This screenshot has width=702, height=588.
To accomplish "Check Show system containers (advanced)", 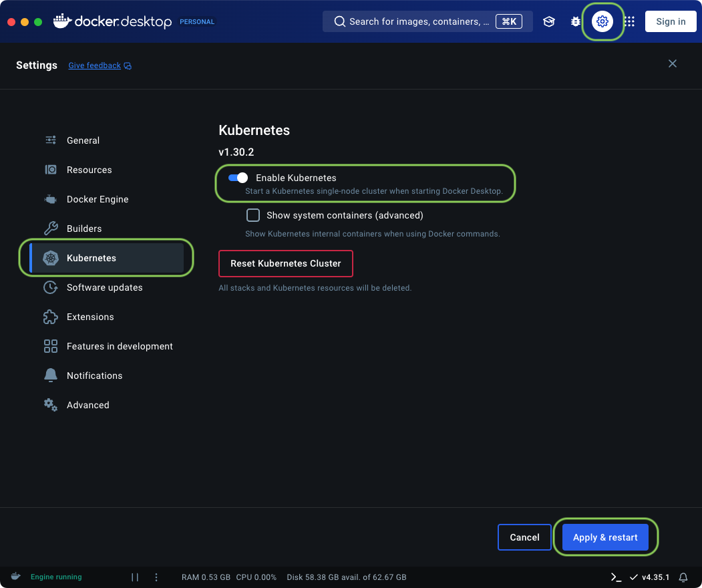I will click(x=252, y=215).
